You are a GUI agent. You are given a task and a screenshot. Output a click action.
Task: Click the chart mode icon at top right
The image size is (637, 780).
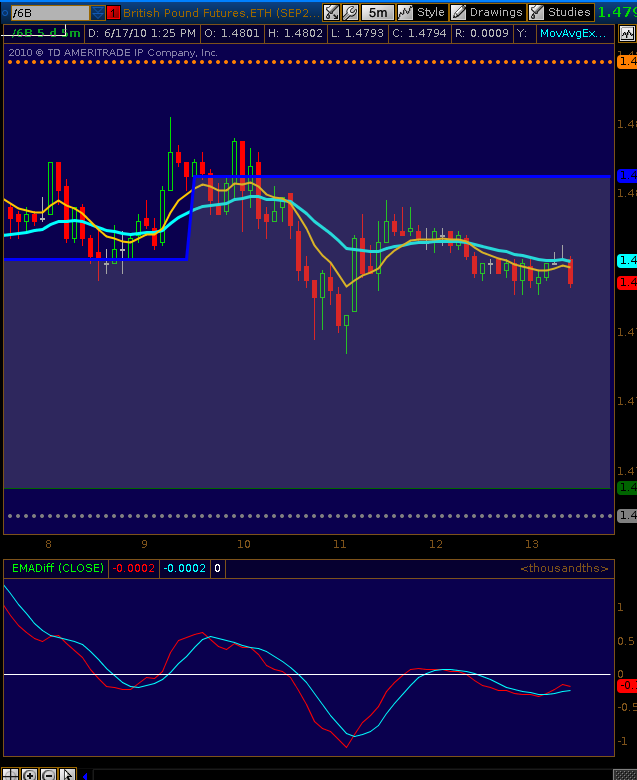click(x=627, y=34)
